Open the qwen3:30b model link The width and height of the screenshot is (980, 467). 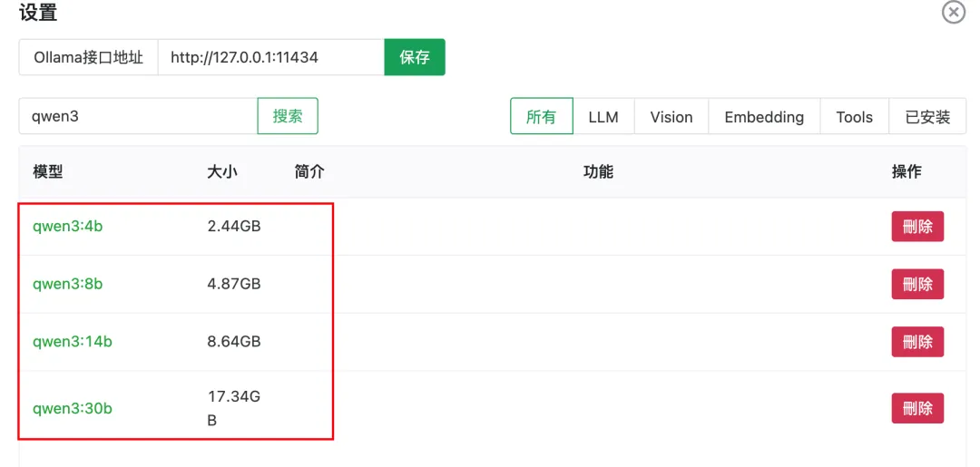pyautogui.click(x=73, y=408)
